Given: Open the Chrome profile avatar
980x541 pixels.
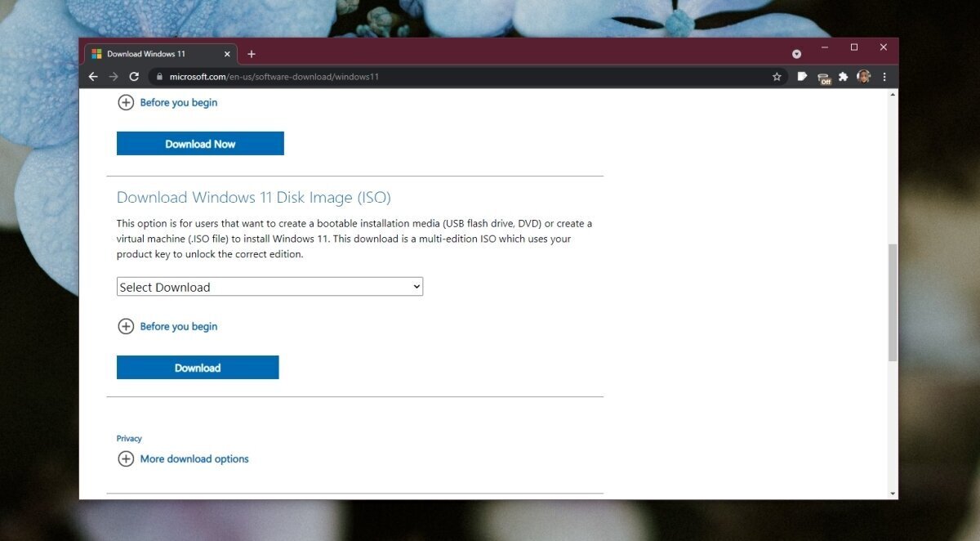Looking at the screenshot, I should (x=864, y=76).
